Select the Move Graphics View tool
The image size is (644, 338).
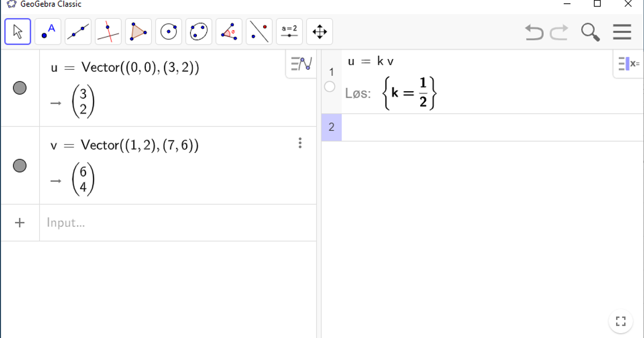[x=320, y=32]
